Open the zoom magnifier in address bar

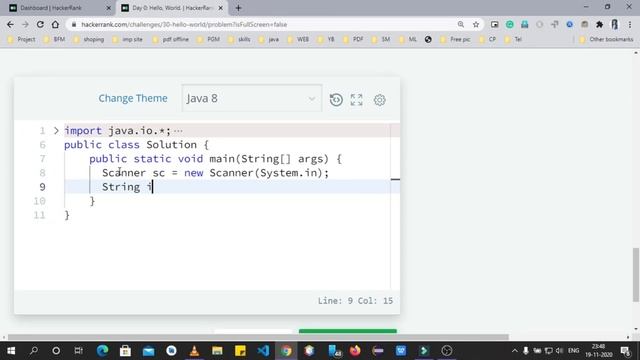coord(461,24)
